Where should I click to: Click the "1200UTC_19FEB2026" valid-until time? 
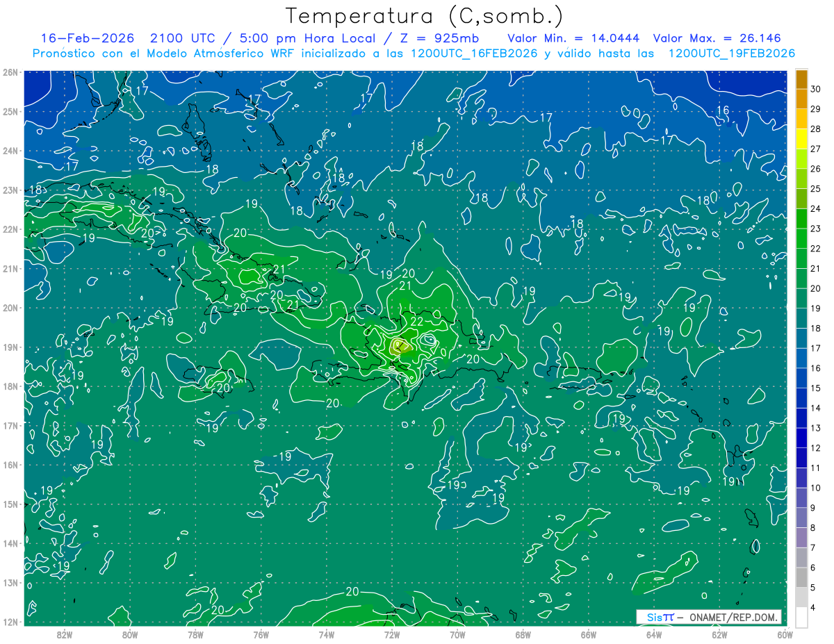coord(732,53)
